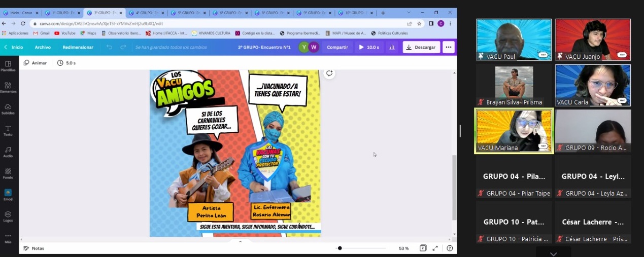Viewport: 644px width, 257px height.
Task: Click the Compartir button
Action: coord(337,47)
